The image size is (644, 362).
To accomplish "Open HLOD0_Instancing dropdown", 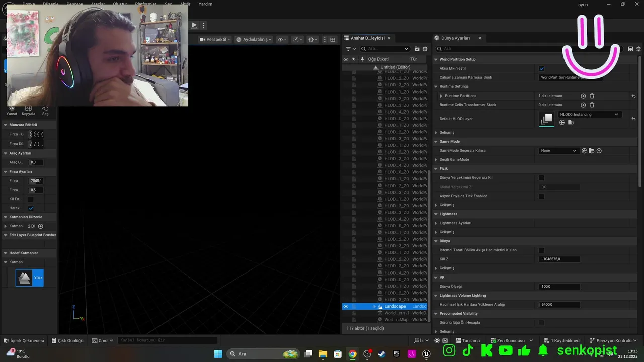I will (x=590, y=114).
